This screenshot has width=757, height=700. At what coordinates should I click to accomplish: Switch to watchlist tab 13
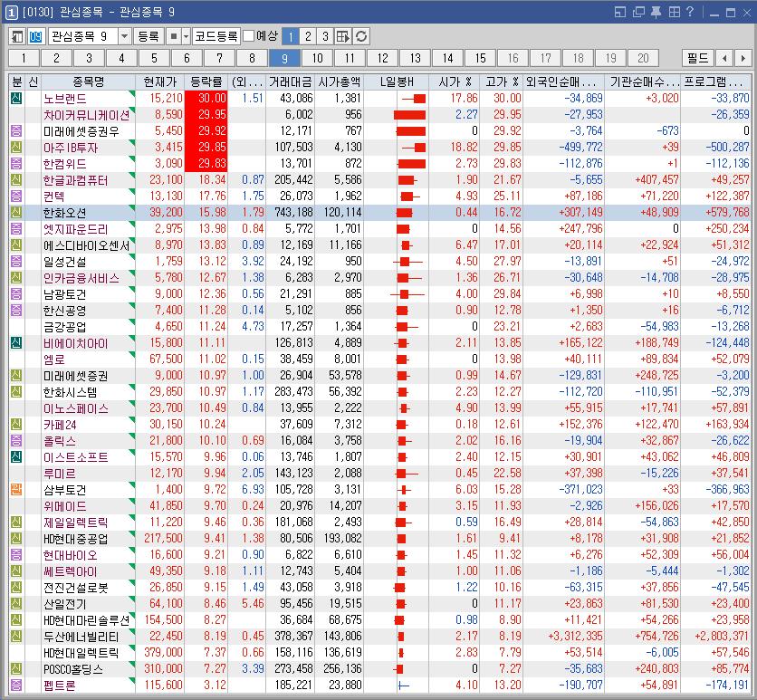tap(416, 59)
